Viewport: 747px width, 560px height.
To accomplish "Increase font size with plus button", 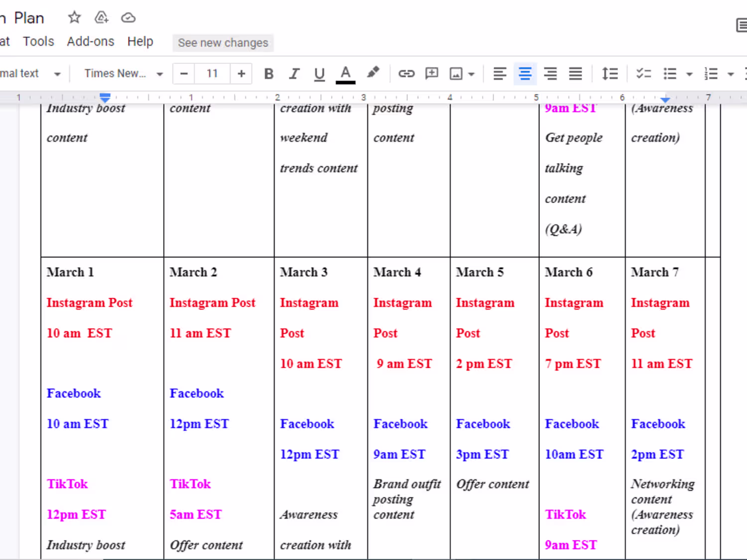I will pos(242,74).
